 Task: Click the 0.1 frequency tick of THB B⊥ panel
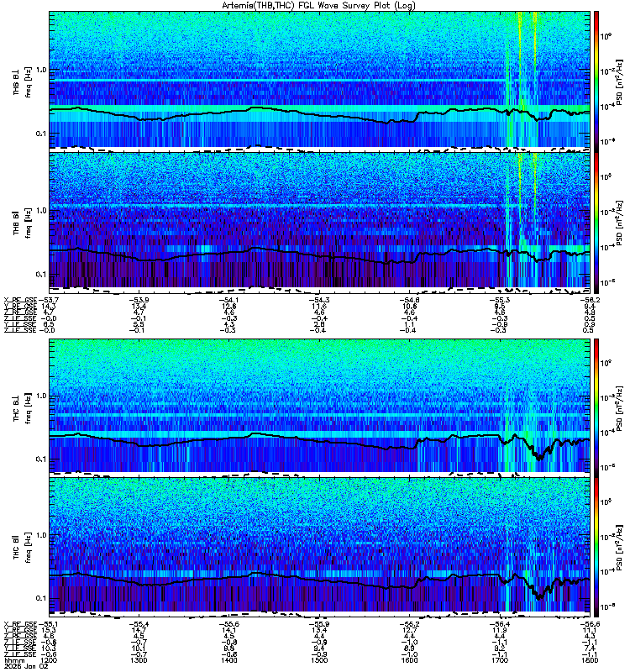[40, 134]
